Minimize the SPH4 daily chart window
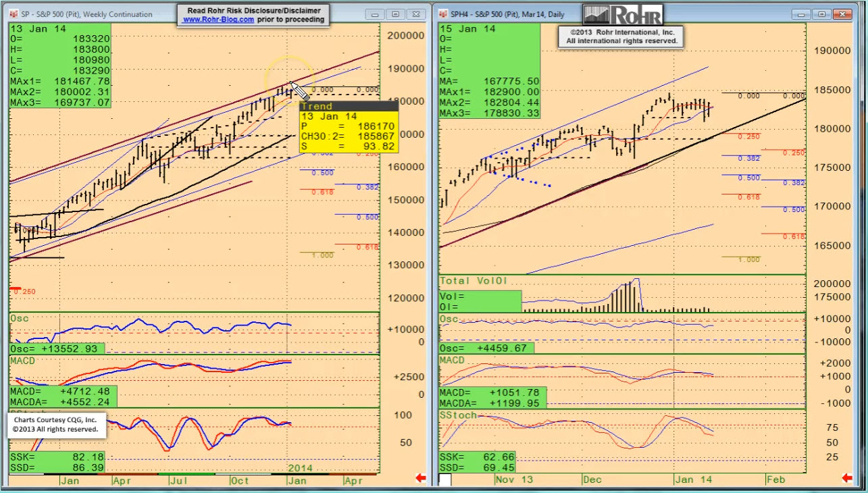The height and width of the screenshot is (493, 868). click(802, 14)
